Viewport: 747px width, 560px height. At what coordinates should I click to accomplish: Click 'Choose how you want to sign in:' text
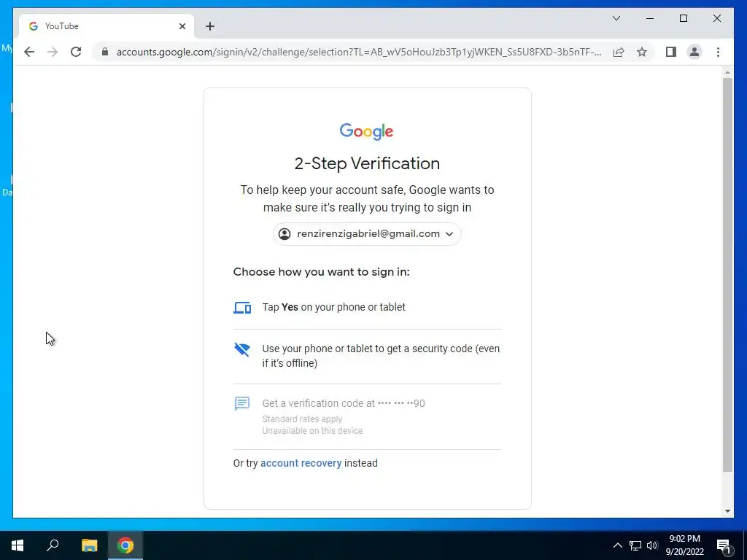click(x=321, y=272)
